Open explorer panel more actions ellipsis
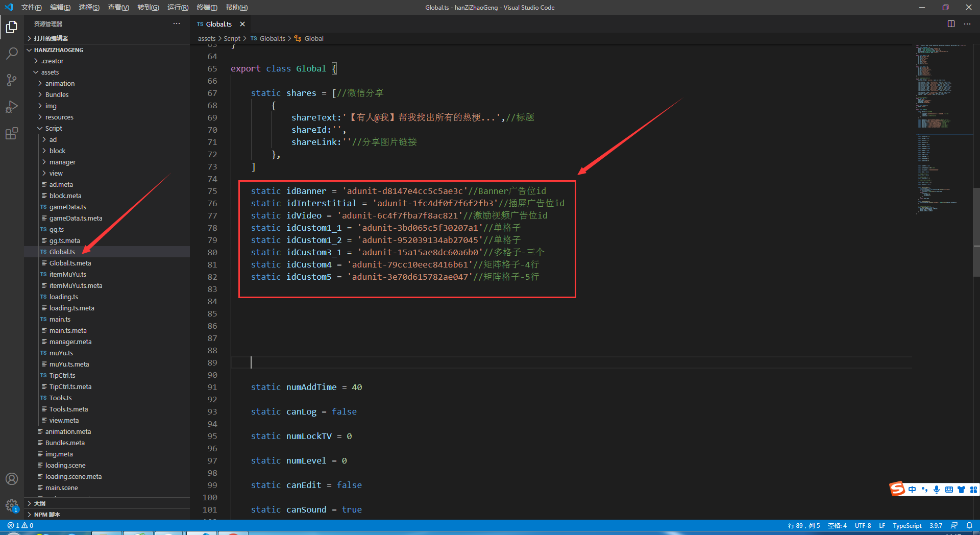Image resolution: width=980 pixels, height=535 pixels. click(177, 24)
